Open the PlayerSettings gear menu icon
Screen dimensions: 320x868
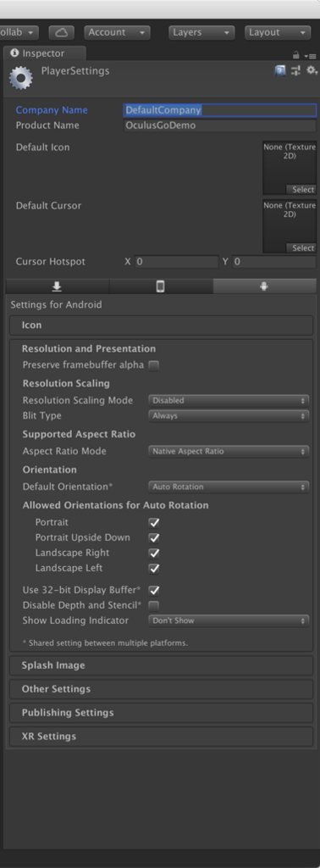[x=312, y=70]
